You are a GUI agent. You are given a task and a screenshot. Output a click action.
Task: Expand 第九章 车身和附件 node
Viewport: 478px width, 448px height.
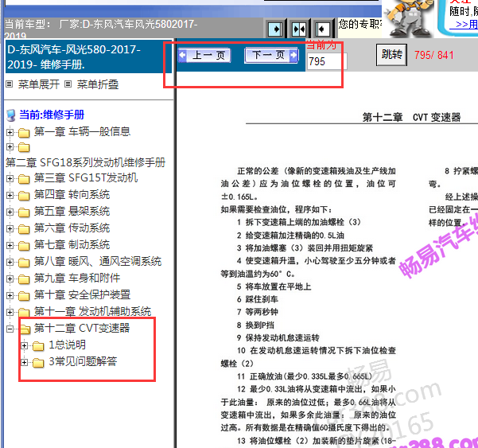[x=10, y=279]
